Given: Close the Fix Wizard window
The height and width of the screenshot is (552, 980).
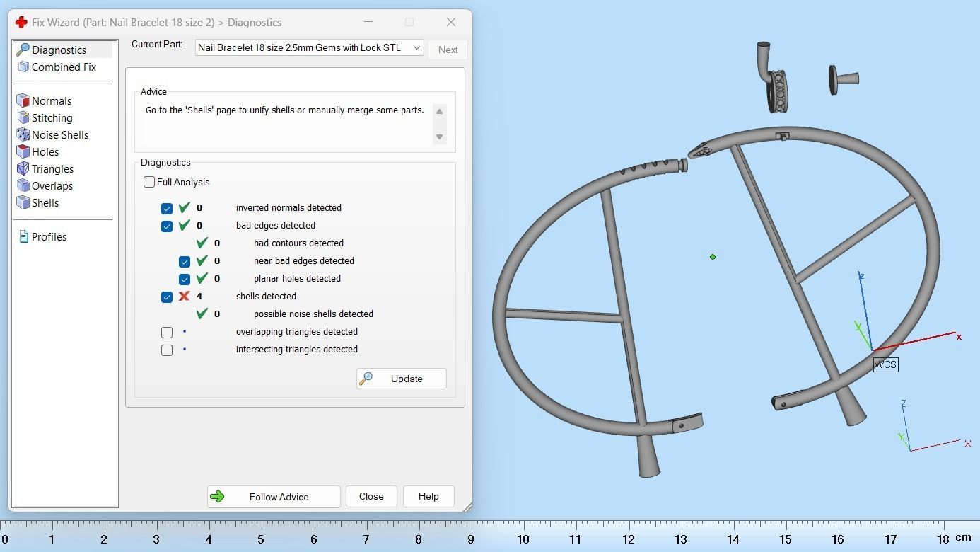Looking at the screenshot, I should (x=451, y=22).
